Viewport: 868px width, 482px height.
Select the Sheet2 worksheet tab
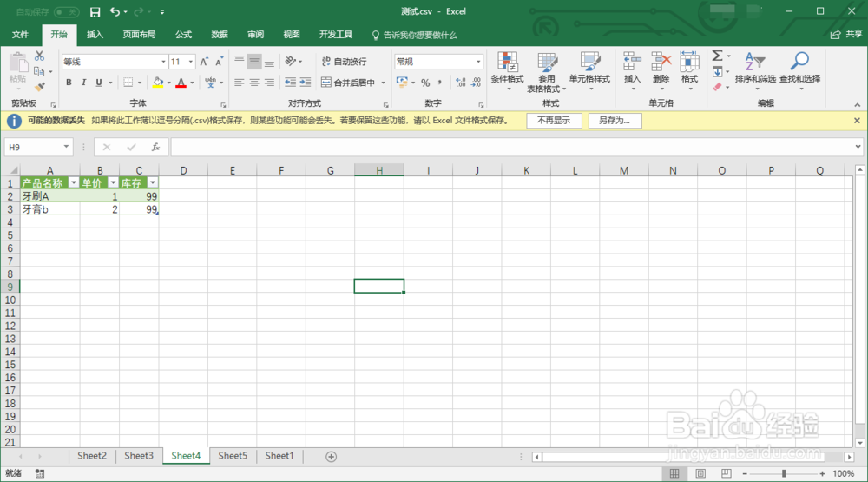pyautogui.click(x=92, y=456)
